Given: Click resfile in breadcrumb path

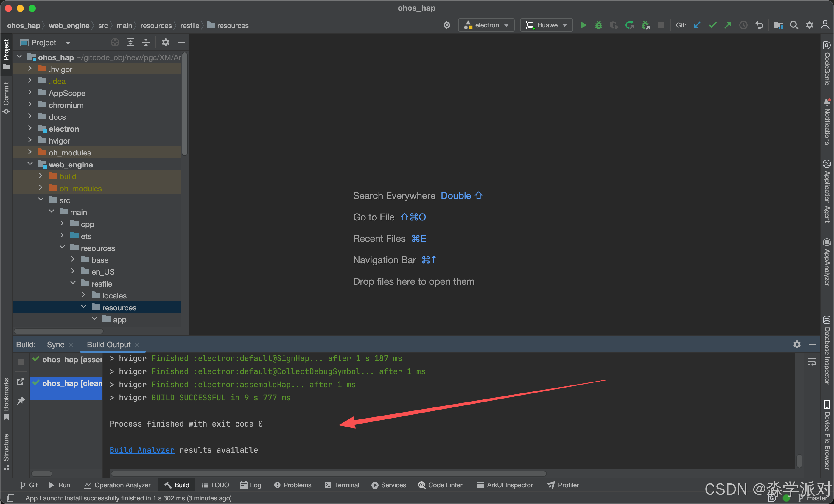Looking at the screenshot, I should [x=189, y=25].
